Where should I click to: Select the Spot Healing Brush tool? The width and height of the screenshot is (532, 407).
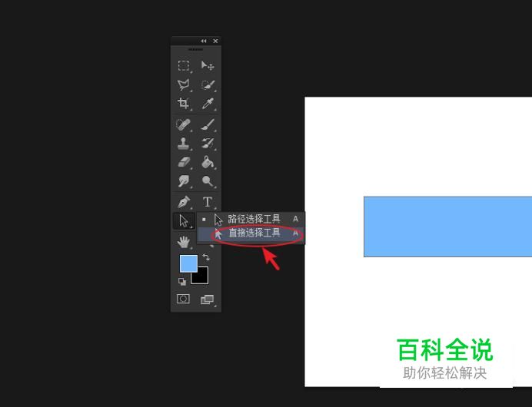[x=184, y=124]
